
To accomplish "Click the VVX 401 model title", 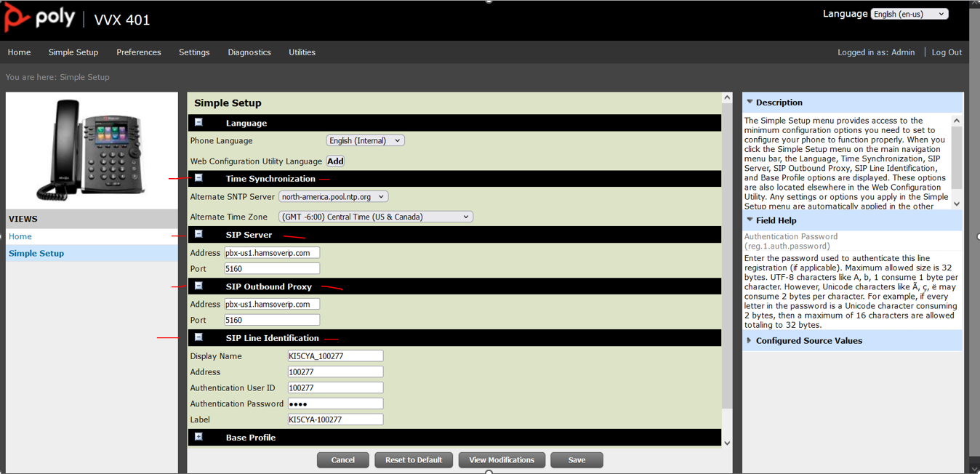I will pos(122,20).
